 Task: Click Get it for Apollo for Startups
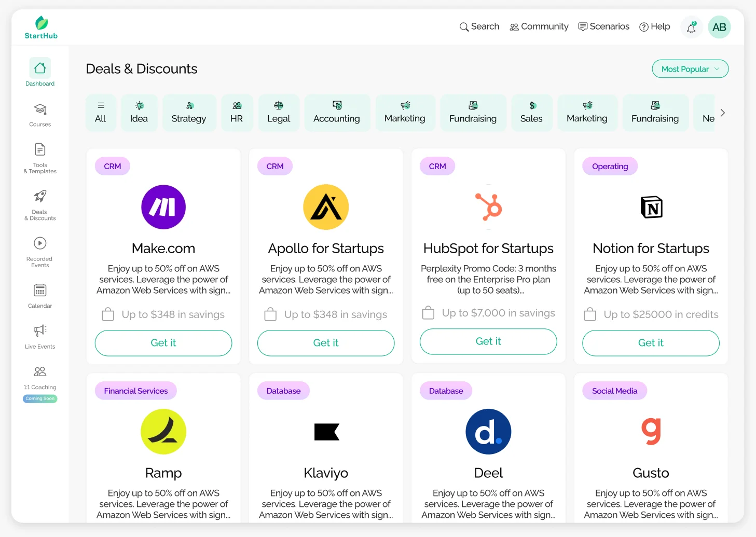tap(326, 343)
